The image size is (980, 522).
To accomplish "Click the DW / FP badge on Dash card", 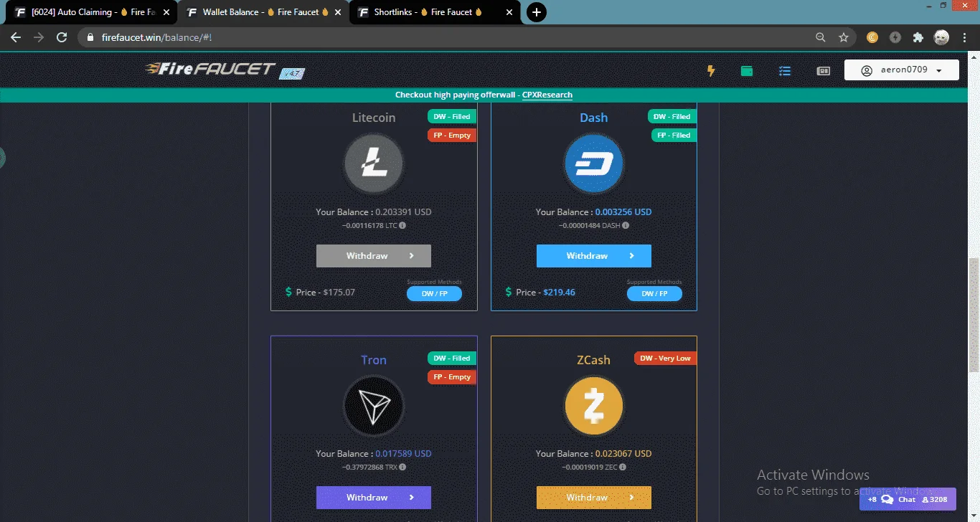I will [x=654, y=293].
